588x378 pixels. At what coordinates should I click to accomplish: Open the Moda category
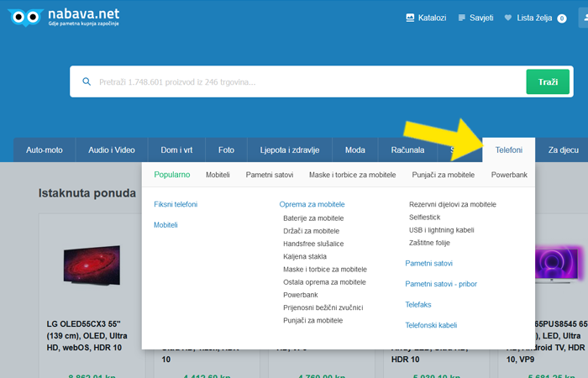tap(355, 150)
